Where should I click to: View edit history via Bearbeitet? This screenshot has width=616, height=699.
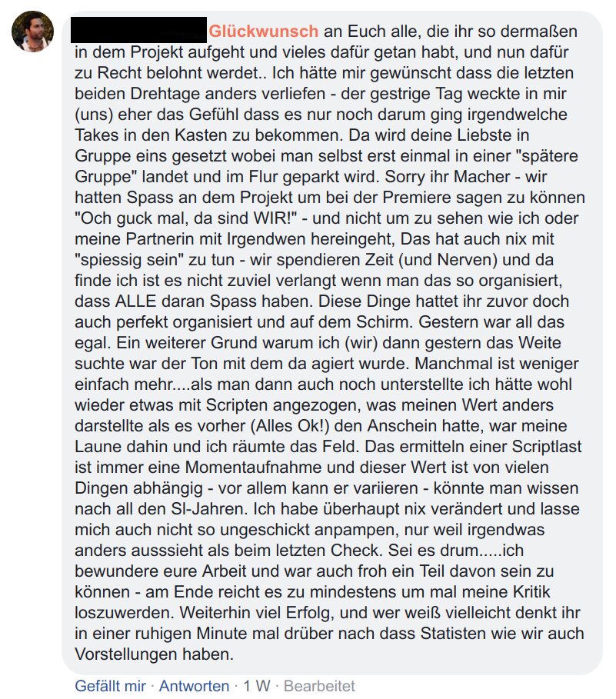point(319,686)
